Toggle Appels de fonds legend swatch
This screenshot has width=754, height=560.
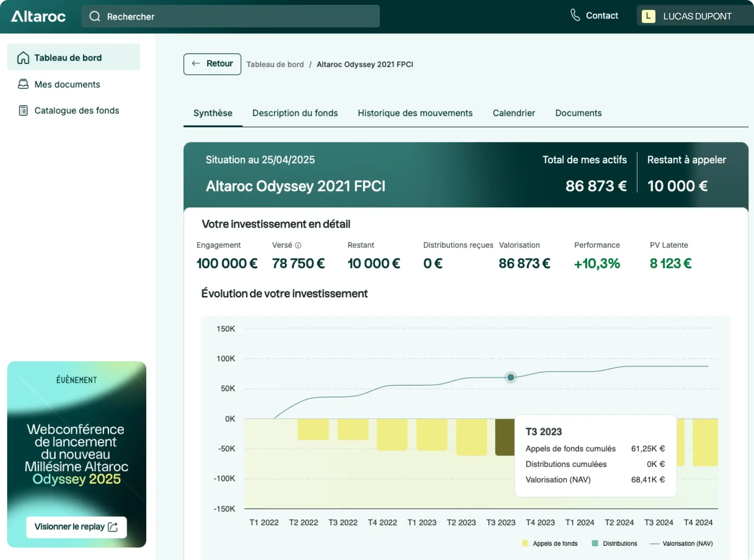tap(525, 543)
